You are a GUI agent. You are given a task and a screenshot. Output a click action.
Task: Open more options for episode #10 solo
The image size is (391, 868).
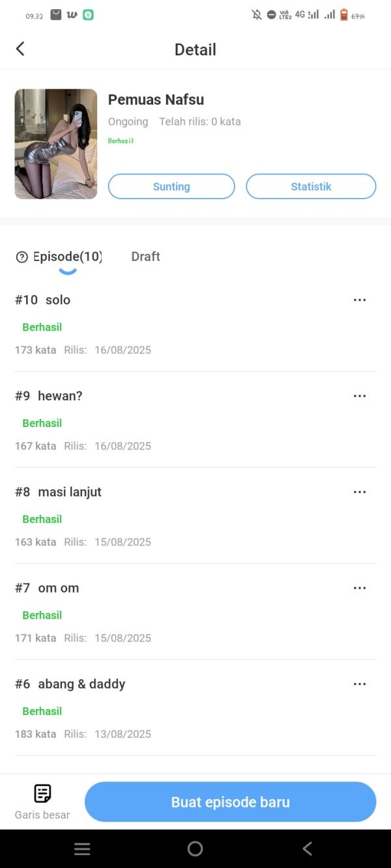click(x=360, y=300)
